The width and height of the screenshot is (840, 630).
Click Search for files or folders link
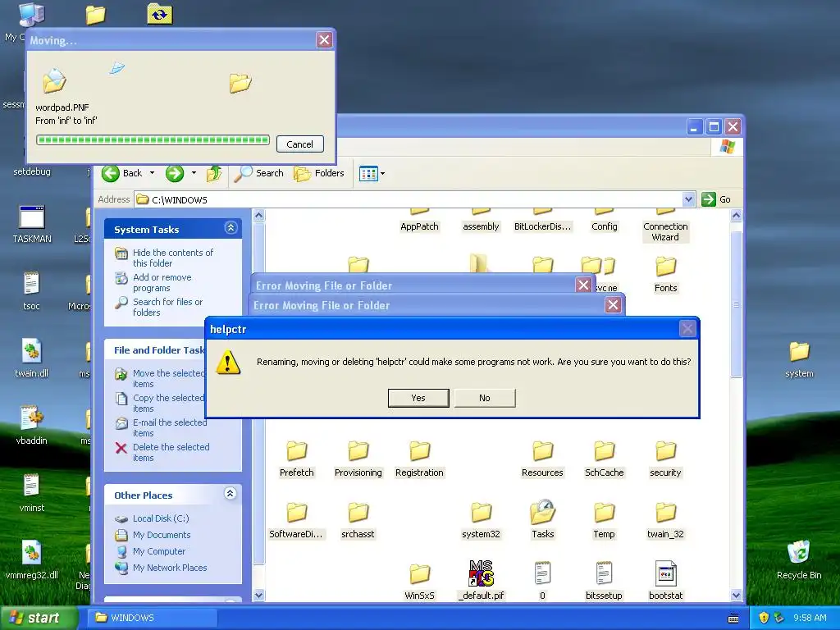pyautogui.click(x=167, y=307)
